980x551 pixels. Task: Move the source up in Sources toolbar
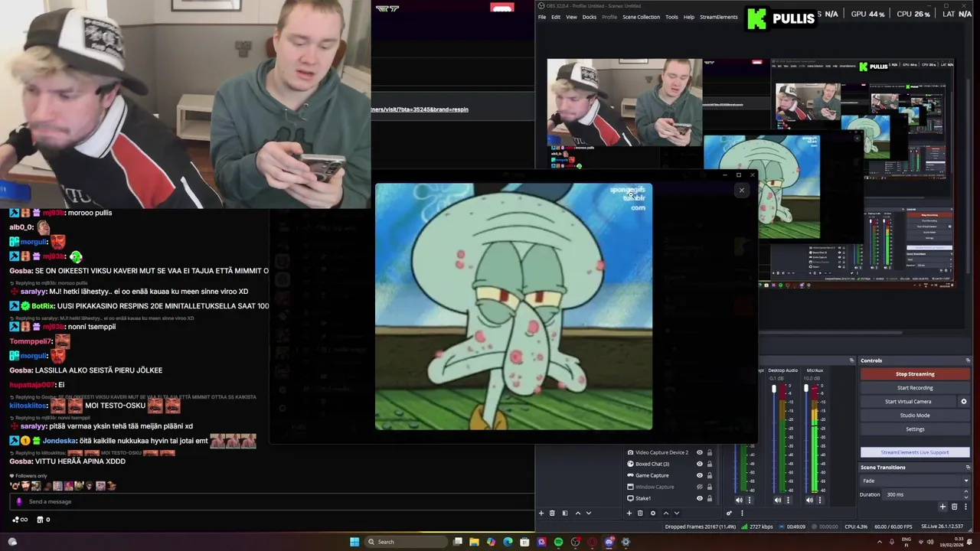coord(665,514)
